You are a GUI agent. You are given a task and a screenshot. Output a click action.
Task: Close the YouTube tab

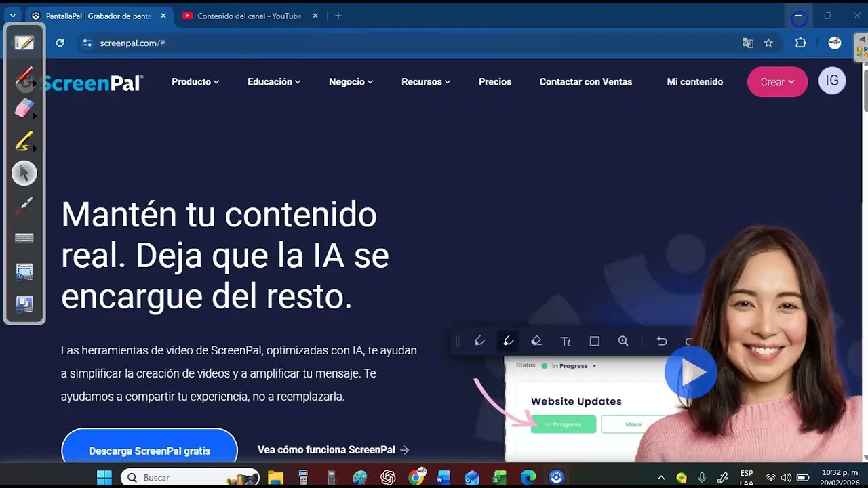pos(315,16)
